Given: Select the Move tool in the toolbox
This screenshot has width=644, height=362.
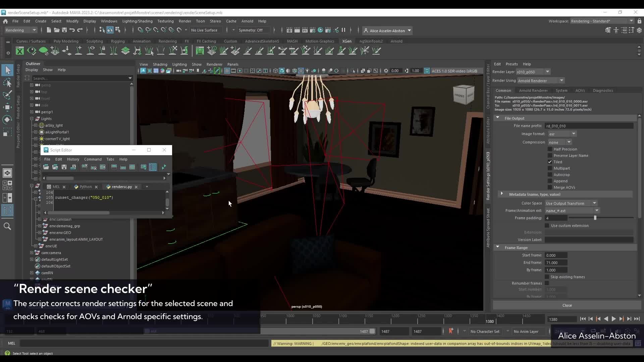Looking at the screenshot, I should coord(7,107).
